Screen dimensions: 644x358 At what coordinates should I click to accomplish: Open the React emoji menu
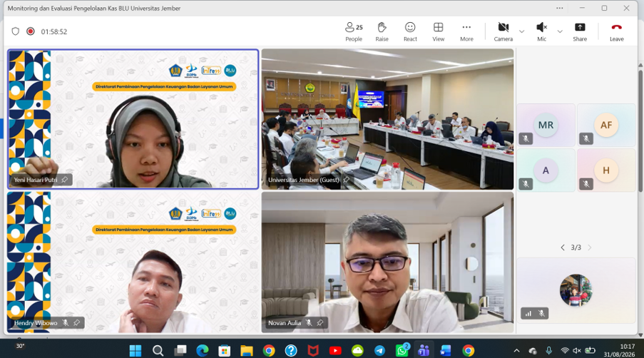coord(410,31)
